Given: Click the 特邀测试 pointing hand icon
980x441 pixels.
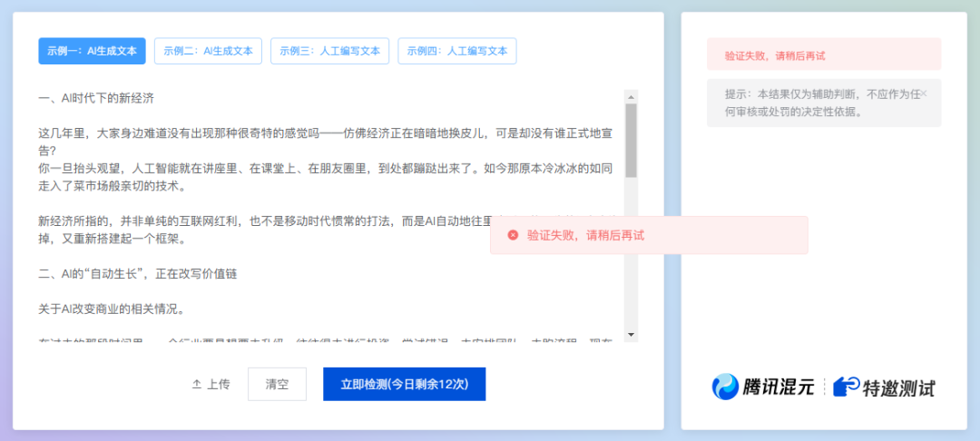Looking at the screenshot, I should [x=846, y=387].
